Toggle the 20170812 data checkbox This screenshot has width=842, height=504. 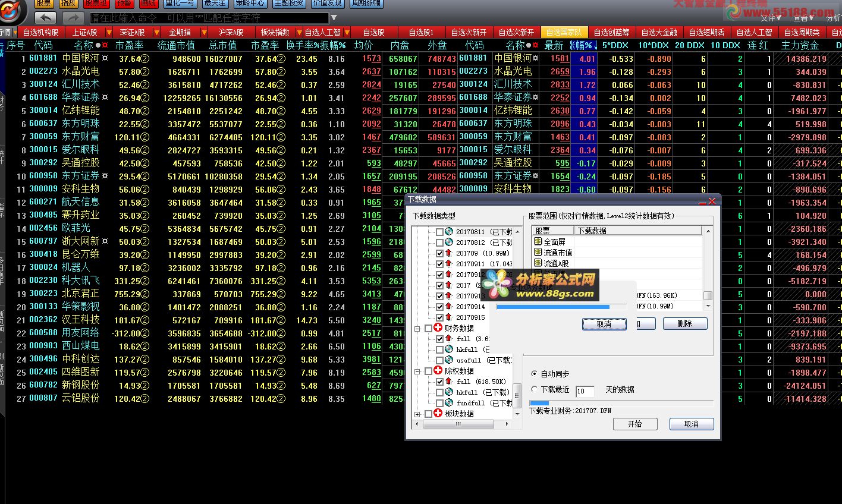[x=440, y=242]
